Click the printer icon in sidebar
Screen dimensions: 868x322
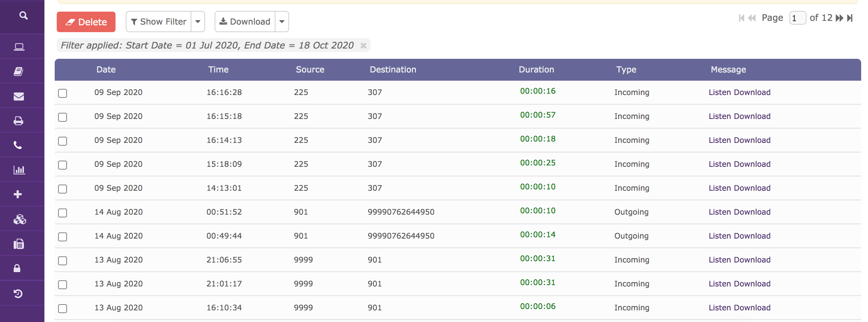[x=19, y=121]
